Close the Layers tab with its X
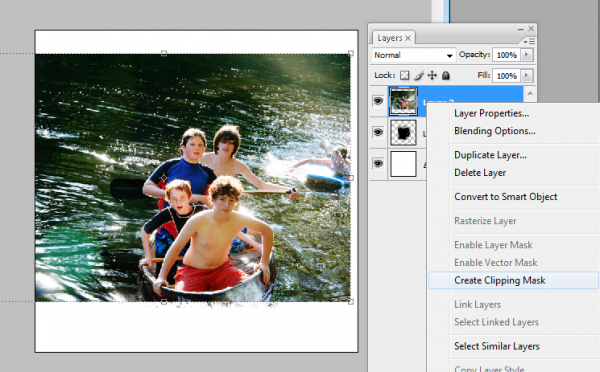600x372 pixels. (408, 38)
